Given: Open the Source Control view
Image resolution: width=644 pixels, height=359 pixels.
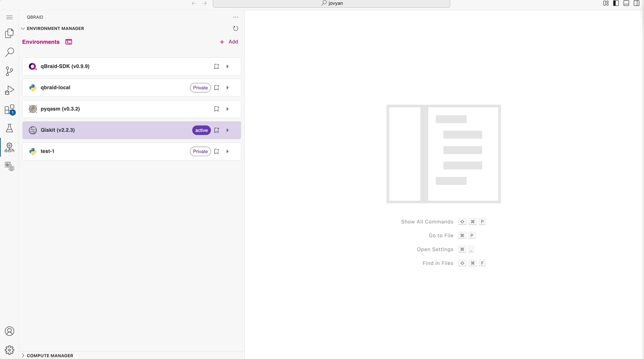Looking at the screenshot, I should click(x=10, y=71).
